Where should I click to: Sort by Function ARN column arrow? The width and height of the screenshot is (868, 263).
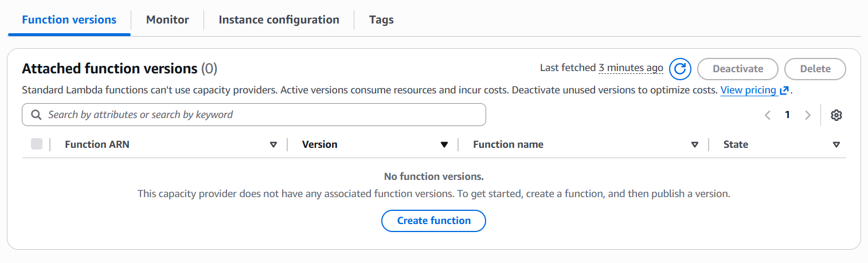(273, 145)
